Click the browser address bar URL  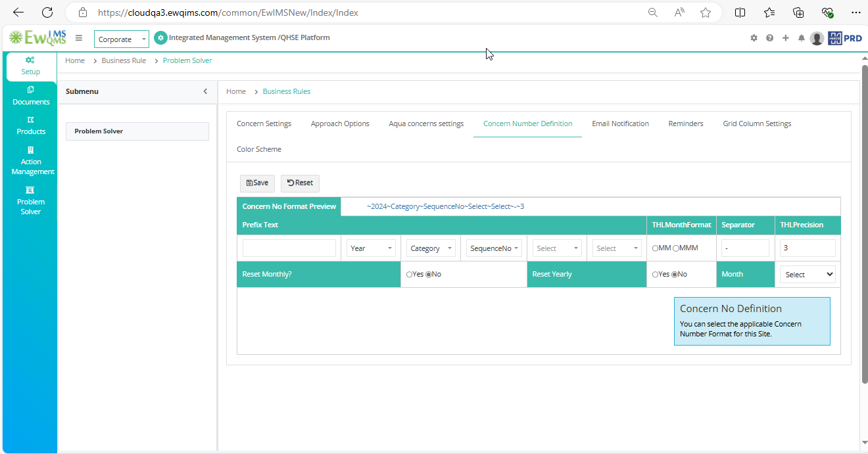pos(228,12)
